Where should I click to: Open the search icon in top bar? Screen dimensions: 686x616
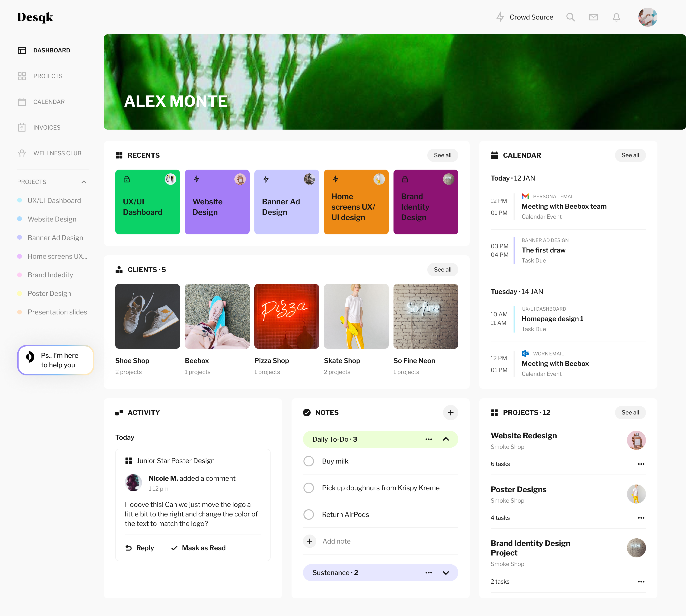click(571, 17)
